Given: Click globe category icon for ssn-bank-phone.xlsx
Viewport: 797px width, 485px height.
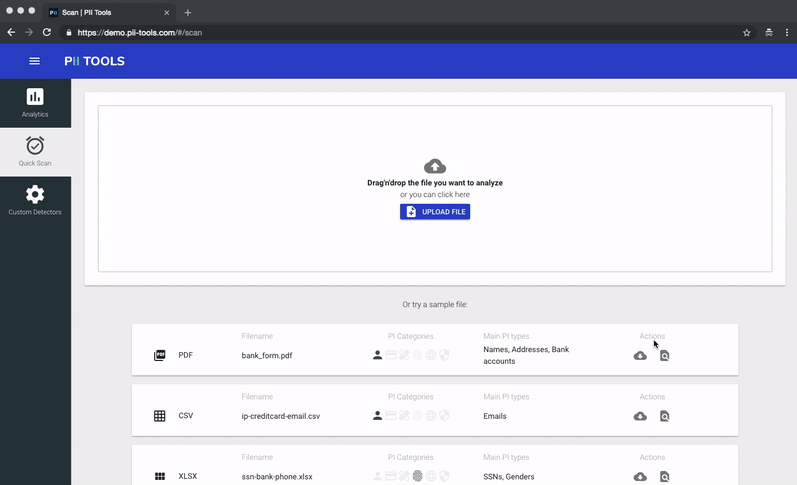Looking at the screenshot, I should (431, 476).
